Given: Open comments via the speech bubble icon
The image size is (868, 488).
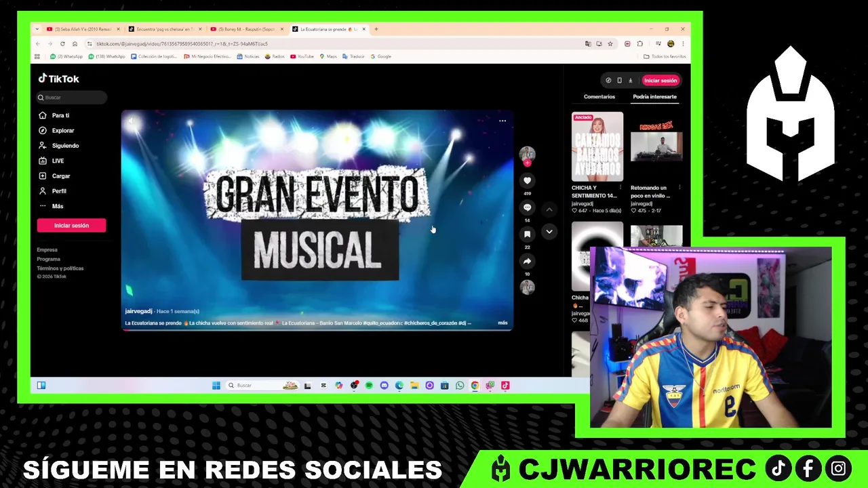Looking at the screenshot, I should click(x=527, y=207).
